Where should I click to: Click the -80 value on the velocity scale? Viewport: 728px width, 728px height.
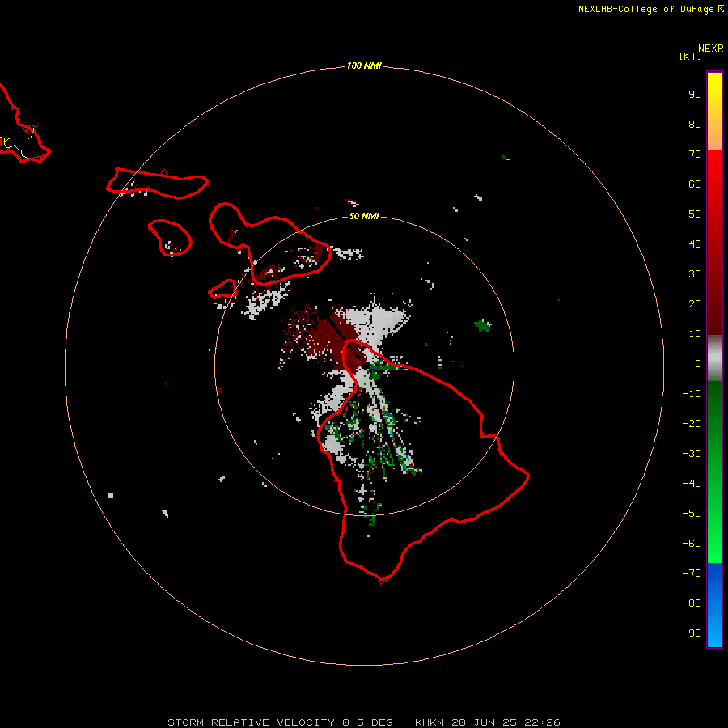[692, 603]
